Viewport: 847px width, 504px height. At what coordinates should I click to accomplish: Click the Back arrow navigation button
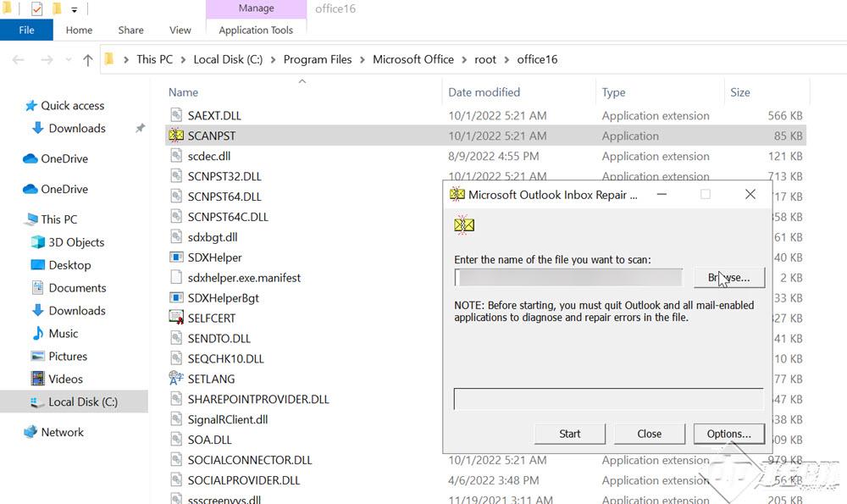click(19, 59)
